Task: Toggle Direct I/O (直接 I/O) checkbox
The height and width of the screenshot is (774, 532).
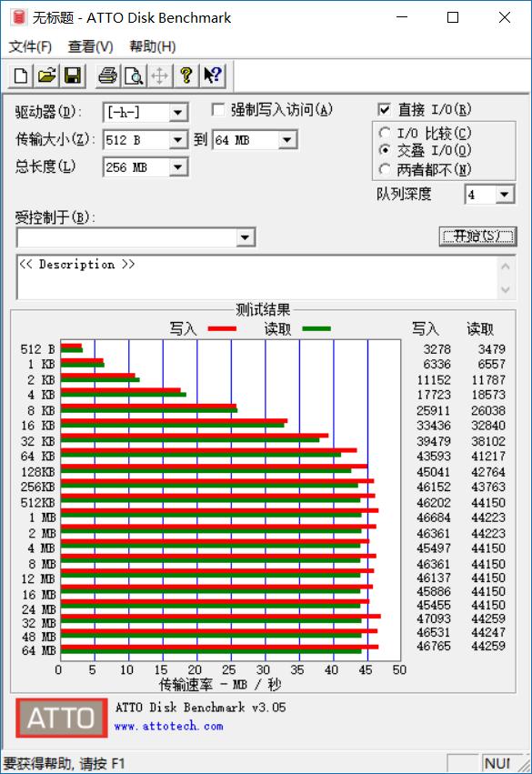Action: point(384,109)
